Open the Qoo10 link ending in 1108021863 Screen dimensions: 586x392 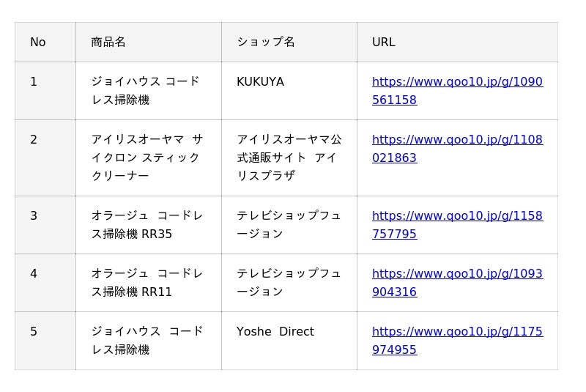point(457,149)
